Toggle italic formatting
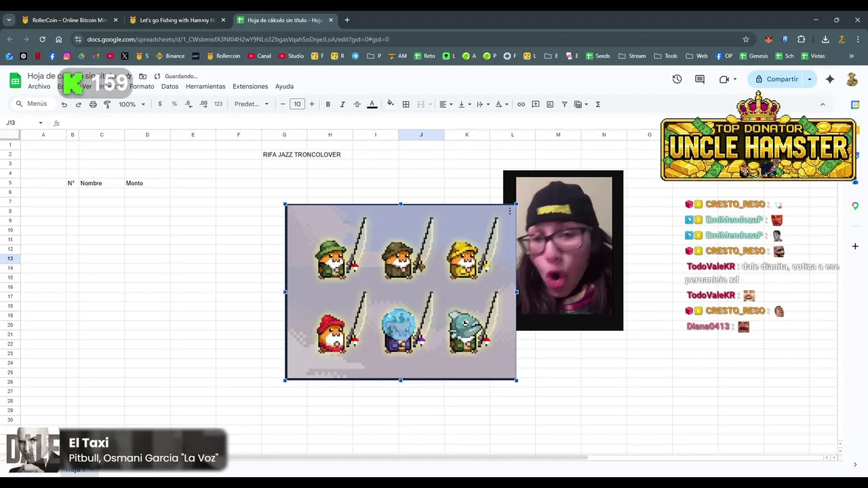868x488 pixels. pos(342,104)
